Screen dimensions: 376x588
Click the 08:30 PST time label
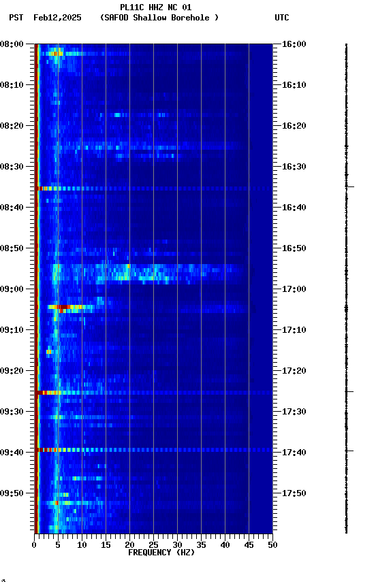(12, 167)
